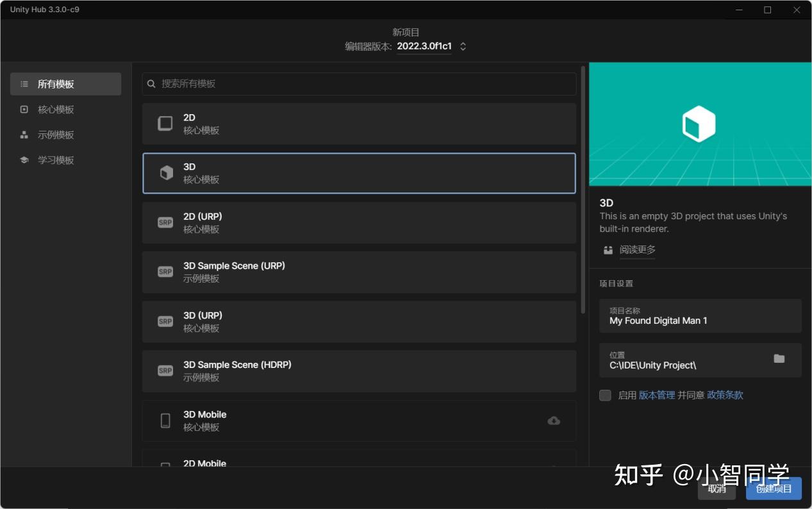
Task: Click the 创建项目 button
Action: 773,488
